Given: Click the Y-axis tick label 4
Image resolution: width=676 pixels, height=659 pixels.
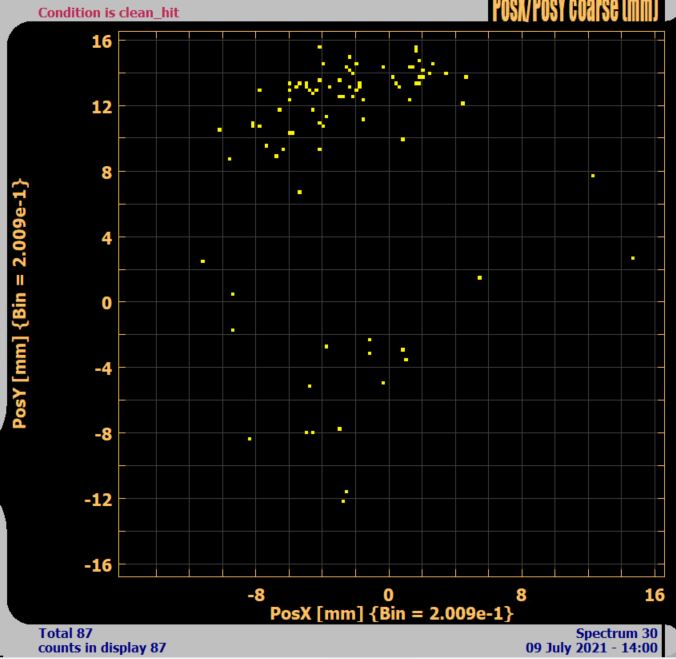Looking at the screenshot, I should (x=107, y=238).
